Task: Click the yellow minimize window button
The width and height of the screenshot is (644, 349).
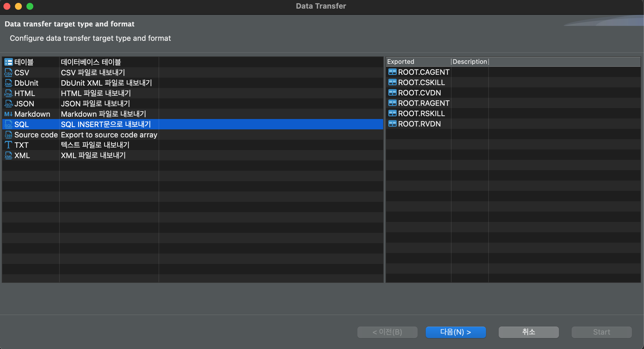Action: [x=18, y=6]
